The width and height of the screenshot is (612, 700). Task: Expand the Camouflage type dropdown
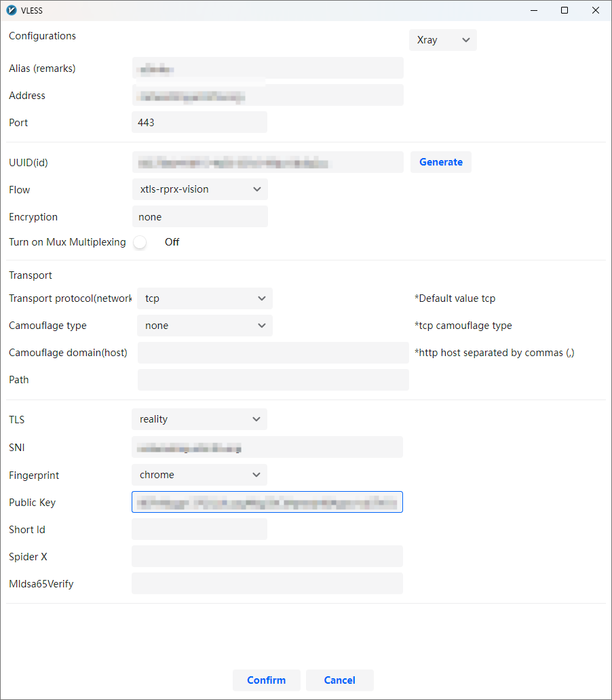point(204,326)
